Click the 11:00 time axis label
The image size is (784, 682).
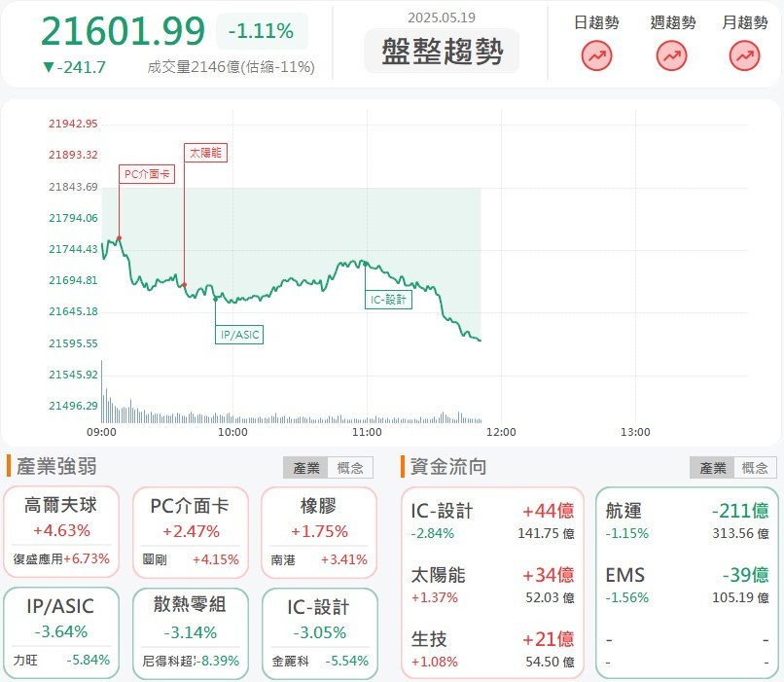367,432
